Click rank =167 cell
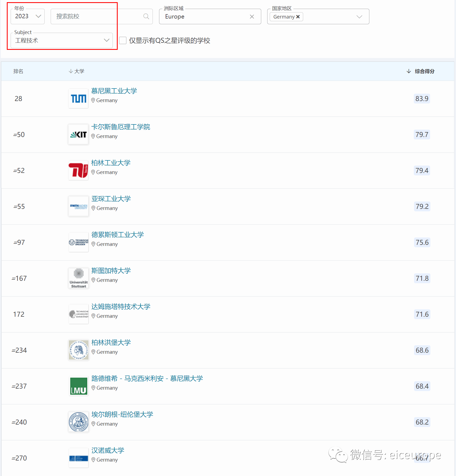This screenshot has width=456, height=476. pos(19,278)
